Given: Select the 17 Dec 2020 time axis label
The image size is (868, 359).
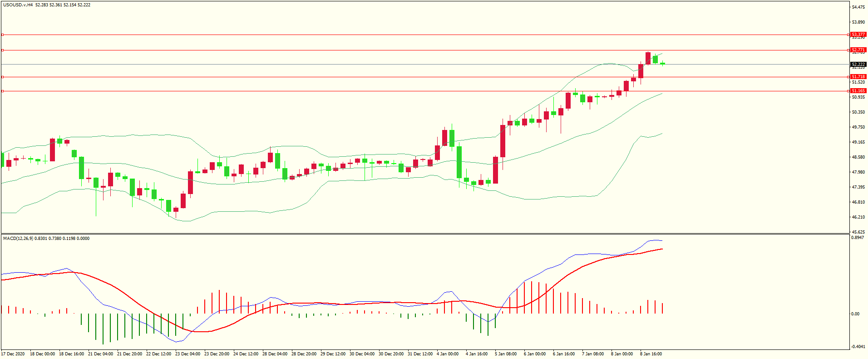Looking at the screenshot, I should [13, 354].
